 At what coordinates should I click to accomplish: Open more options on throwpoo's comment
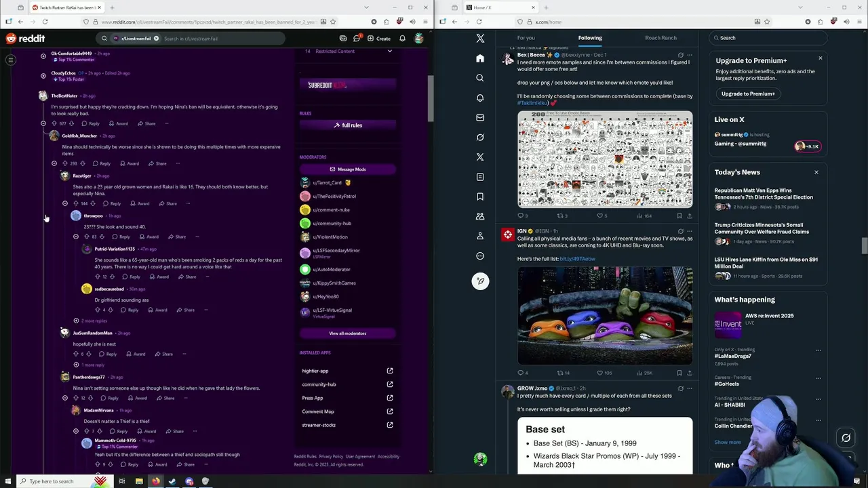point(197,237)
